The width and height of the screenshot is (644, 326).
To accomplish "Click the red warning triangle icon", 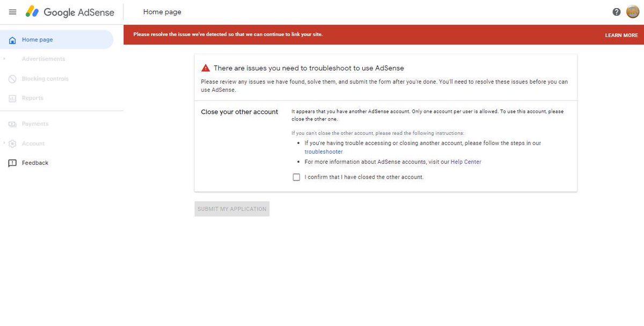I will (206, 68).
